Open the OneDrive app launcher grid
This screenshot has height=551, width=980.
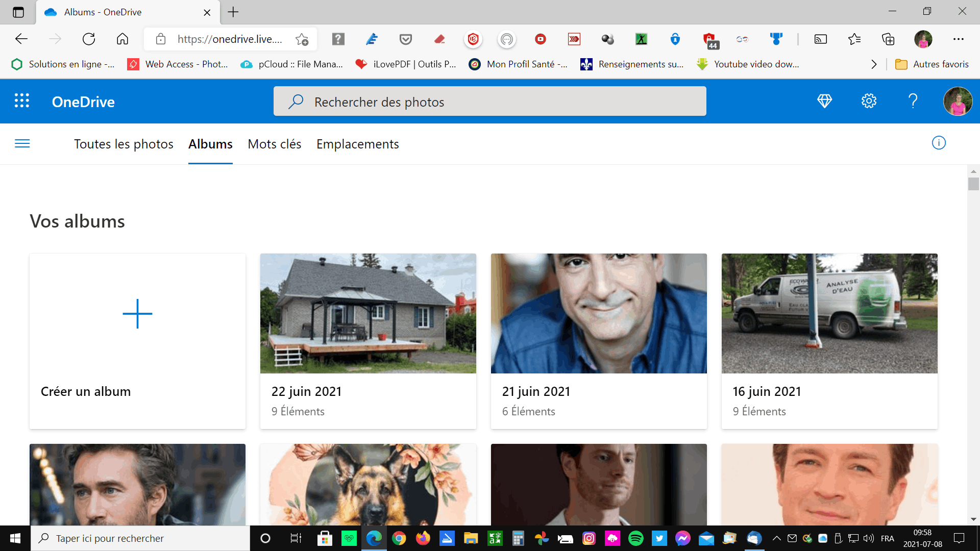tap(21, 101)
